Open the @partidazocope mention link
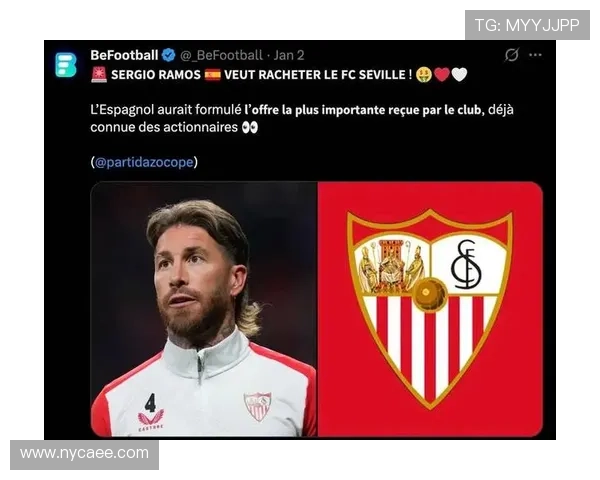This screenshot has height=480, width=600. [144, 162]
